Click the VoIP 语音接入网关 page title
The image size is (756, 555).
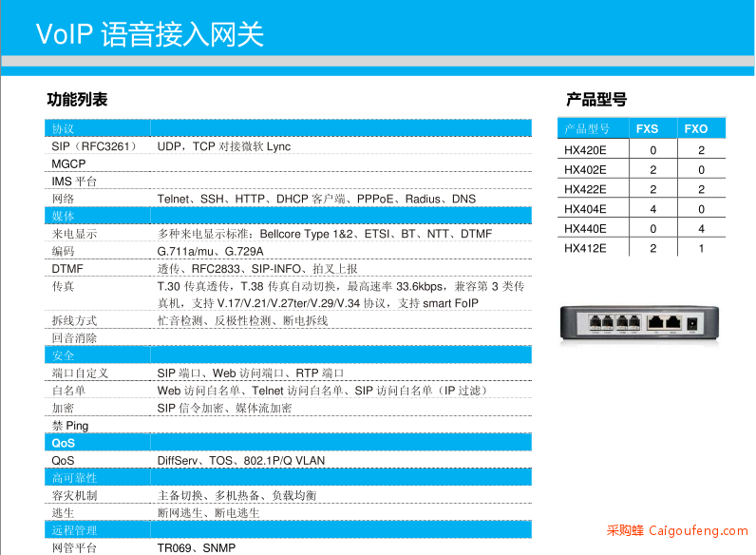click(x=150, y=34)
